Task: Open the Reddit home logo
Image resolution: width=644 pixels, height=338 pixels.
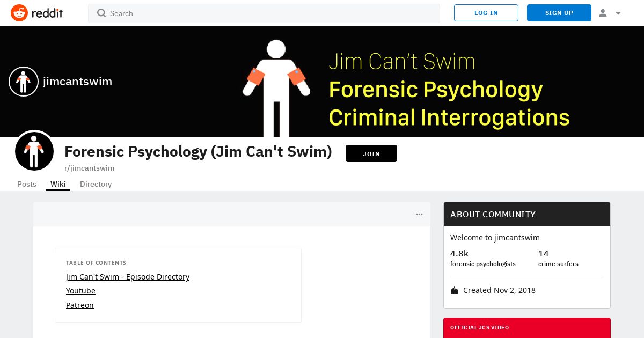Action: point(36,13)
